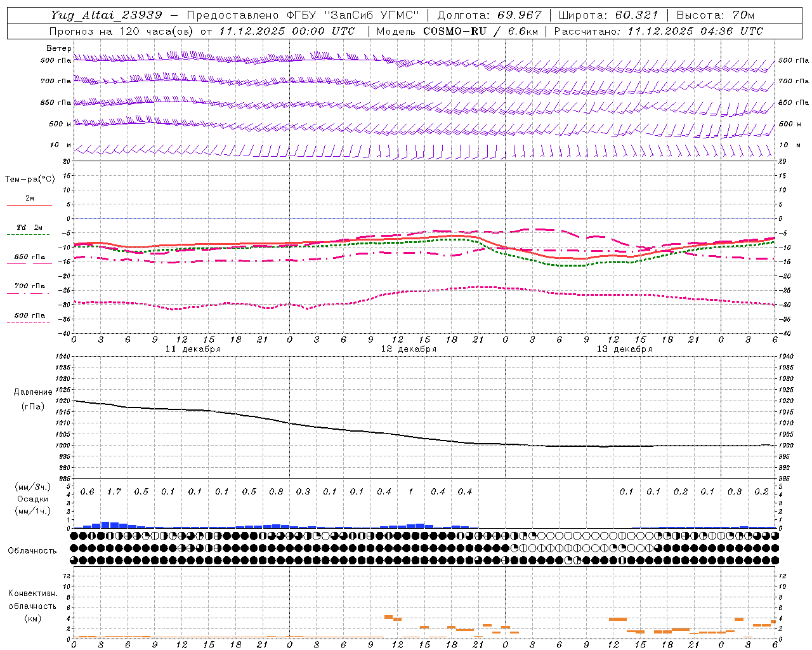Select the 0.8 precipitation value
Viewport: 812px width, 650px height.
pyautogui.click(x=276, y=492)
